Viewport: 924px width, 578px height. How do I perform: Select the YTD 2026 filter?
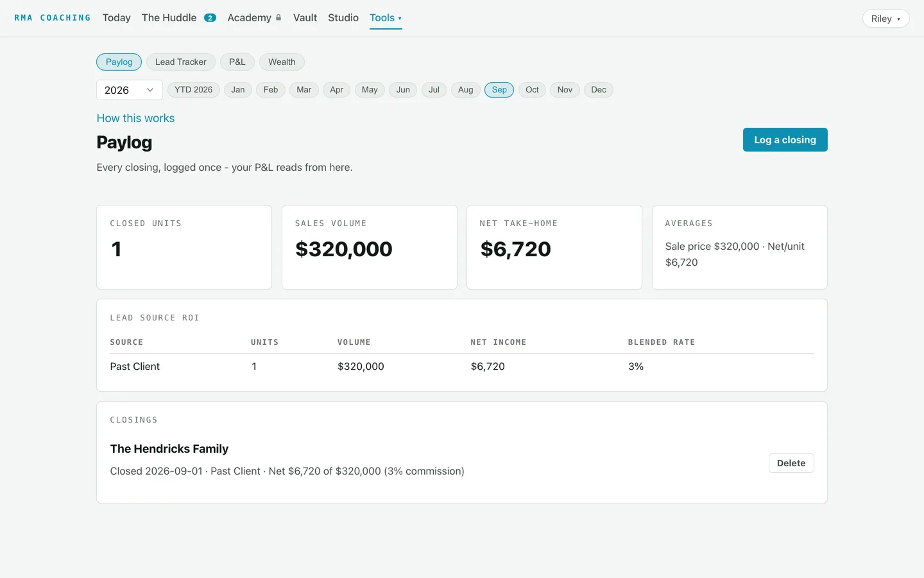coord(194,90)
